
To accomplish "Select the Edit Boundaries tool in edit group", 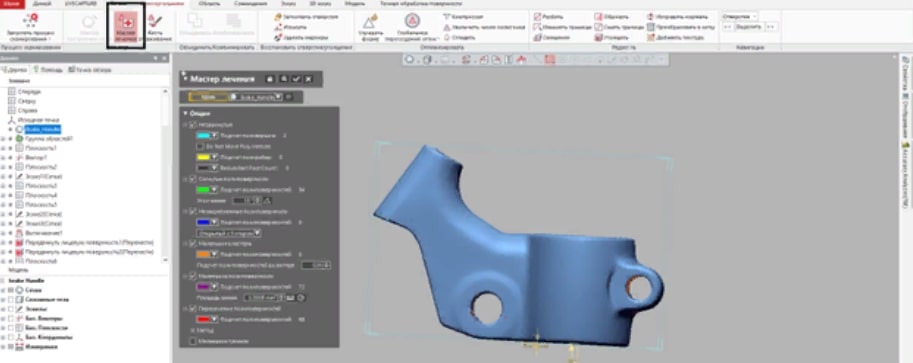I will (562, 27).
